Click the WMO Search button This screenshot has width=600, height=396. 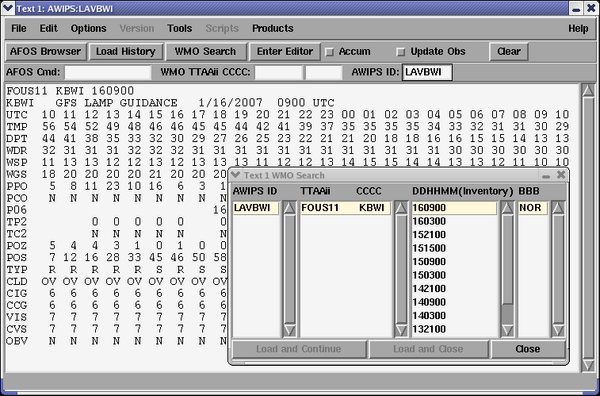[x=205, y=52]
